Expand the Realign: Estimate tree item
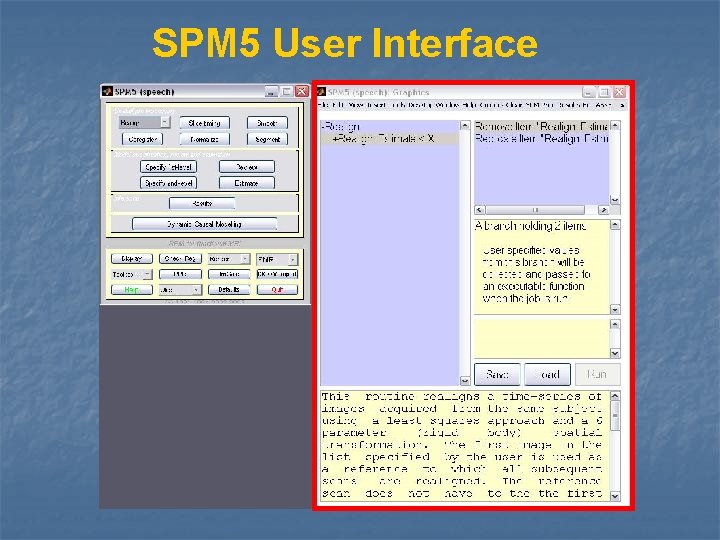Image resolution: width=720 pixels, height=540 pixels. (335, 138)
